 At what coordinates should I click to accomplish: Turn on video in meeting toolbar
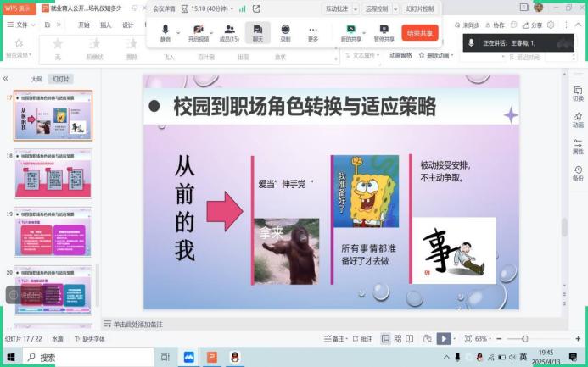coord(198,32)
